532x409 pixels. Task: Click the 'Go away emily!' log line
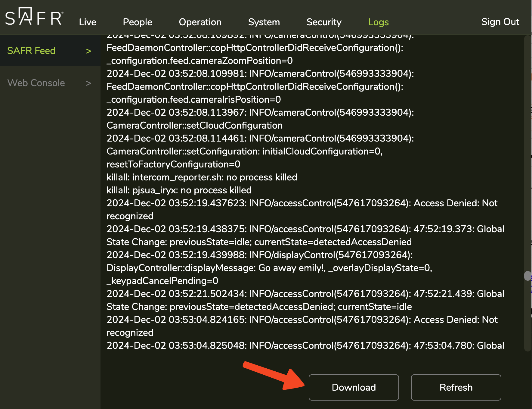click(x=269, y=268)
